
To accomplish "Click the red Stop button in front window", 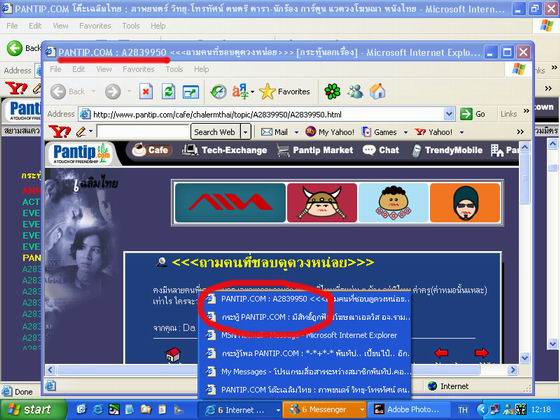I will tap(146, 92).
